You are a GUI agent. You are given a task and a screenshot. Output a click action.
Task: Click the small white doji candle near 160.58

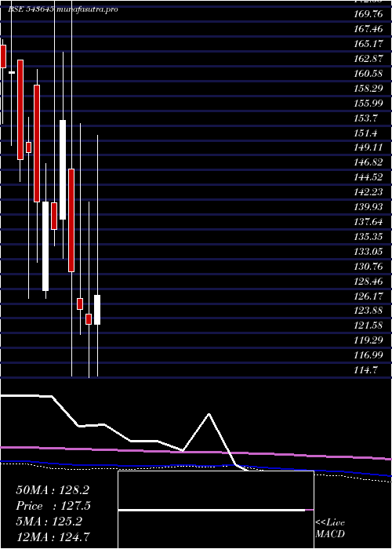click(12, 72)
